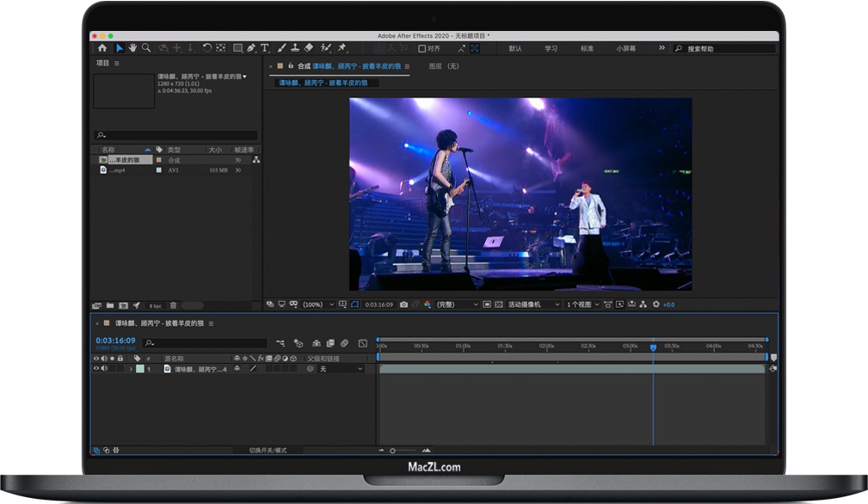
Task: Toggle the video visibility eye on layer 1
Action: click(95, 366)
